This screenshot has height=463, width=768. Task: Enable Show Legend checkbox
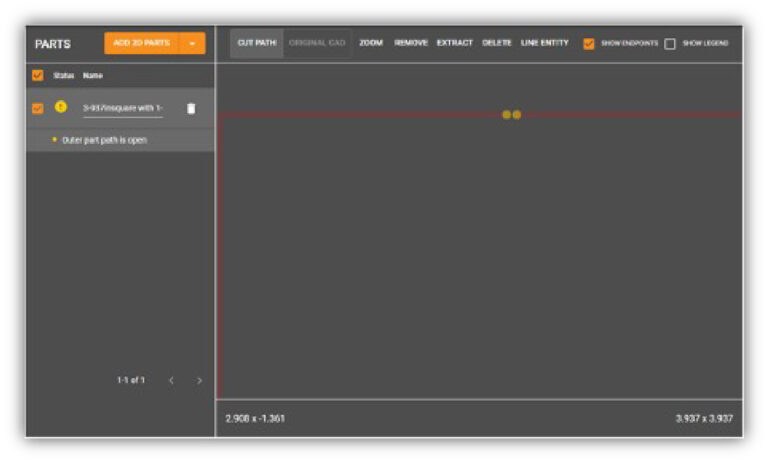click(670, 44)
